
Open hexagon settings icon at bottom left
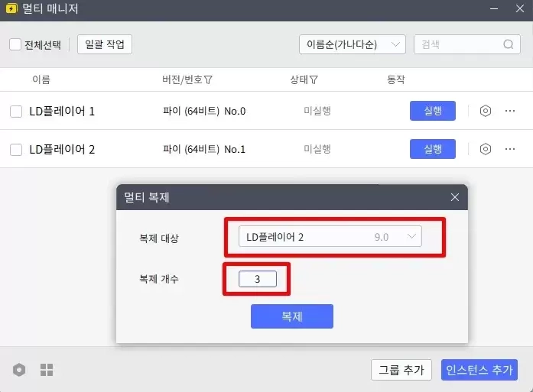coord(19,370)
